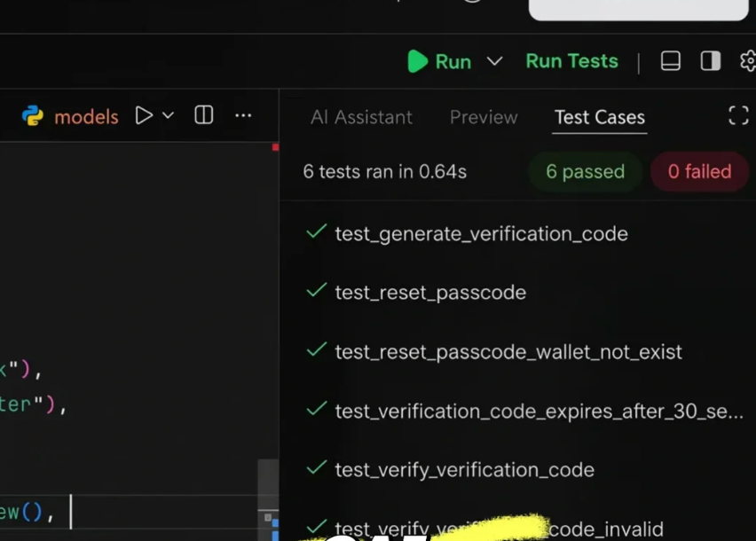Expand the Test Cases panel to fullscreen
756x541 pixels.
[737, 115]
